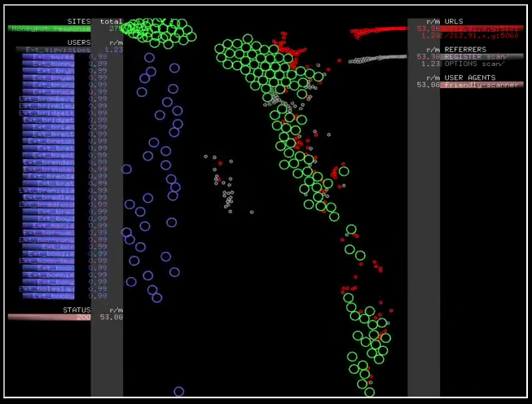Click the REGISTER scan referrer entry
532x404 pixels.
(x=482, y=57)
